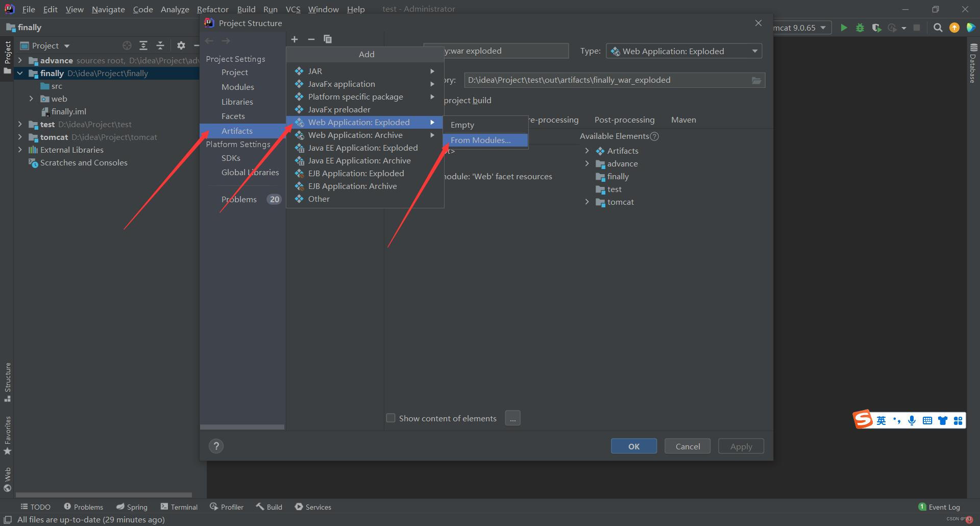980x526 pixels.
Task: Collapse the finally module in Project tree
Action: click(20, 73)
